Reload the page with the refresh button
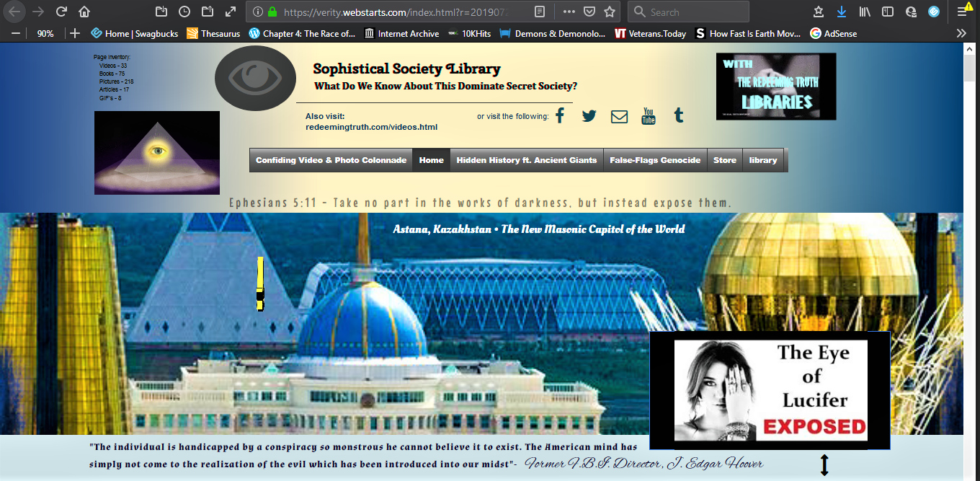Screen dimensions: 980x481 61,12
